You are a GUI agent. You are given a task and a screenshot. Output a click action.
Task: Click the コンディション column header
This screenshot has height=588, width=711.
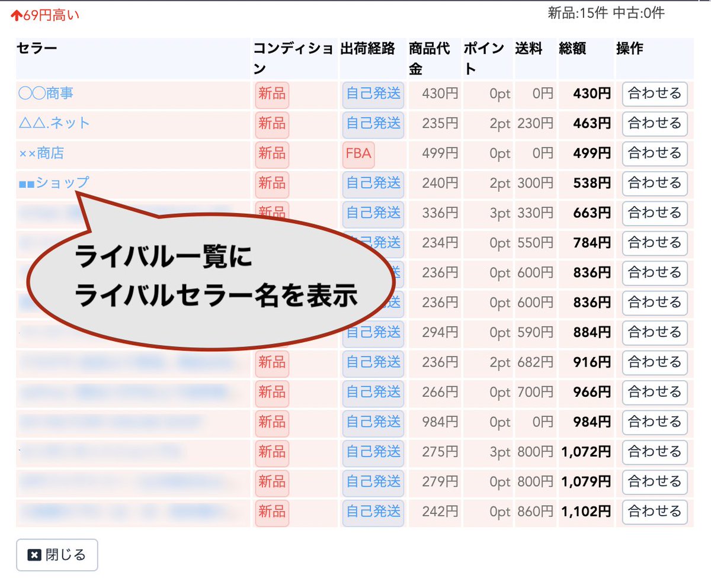coord(294,59)
